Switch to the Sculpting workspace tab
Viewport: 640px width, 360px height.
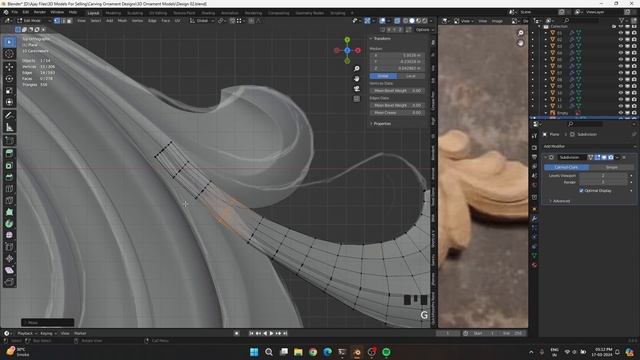[135, 13]
